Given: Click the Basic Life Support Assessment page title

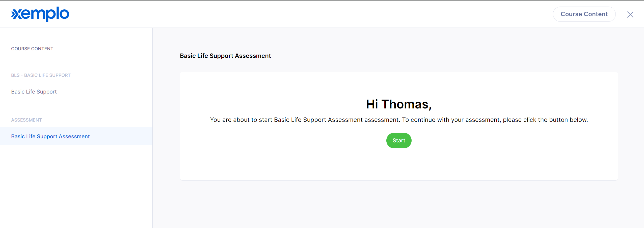Looking at the screenshot, I should coord(225,56).
